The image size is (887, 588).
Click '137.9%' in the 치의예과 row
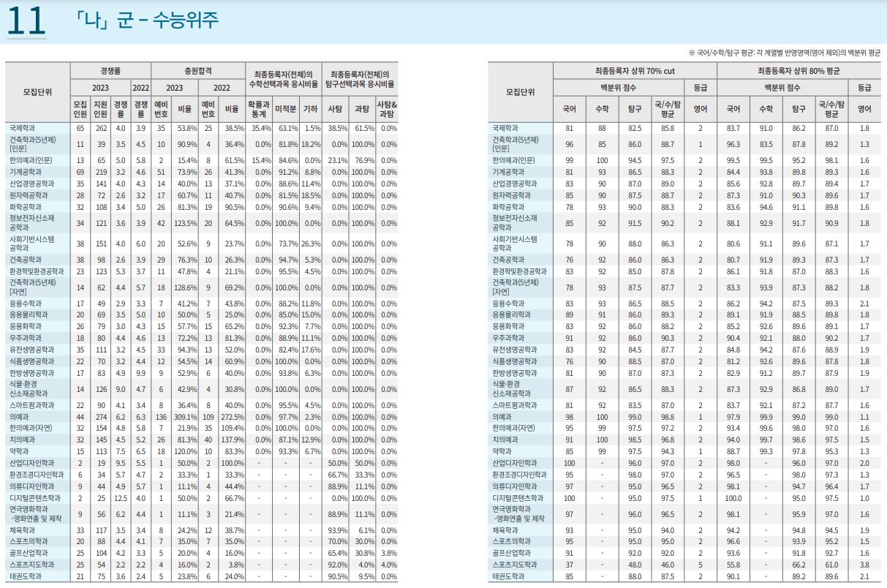pos(233,440)
